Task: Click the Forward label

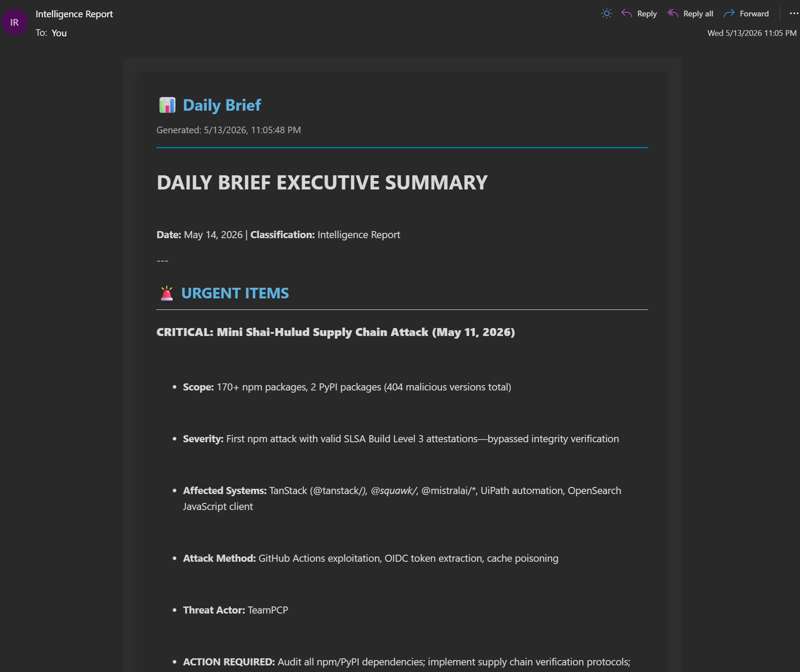Action: click(754, 14)
